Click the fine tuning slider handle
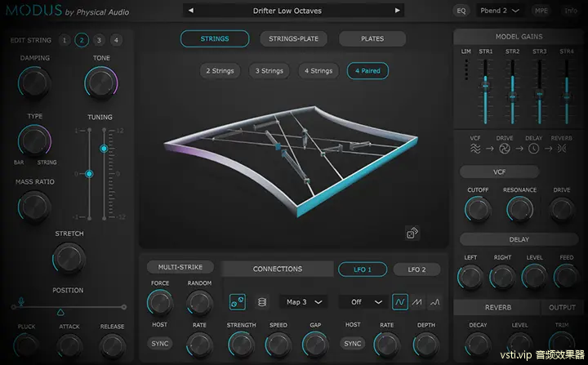 pos(89,174)
